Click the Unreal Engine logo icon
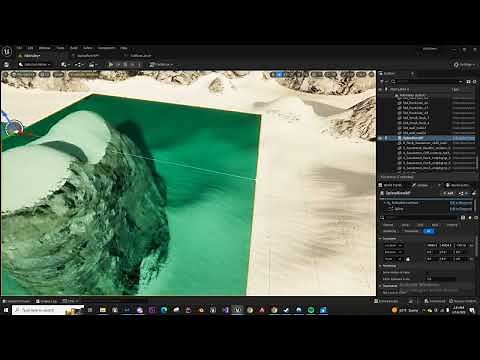Screen dimensions: 480x360 [7, 51]
